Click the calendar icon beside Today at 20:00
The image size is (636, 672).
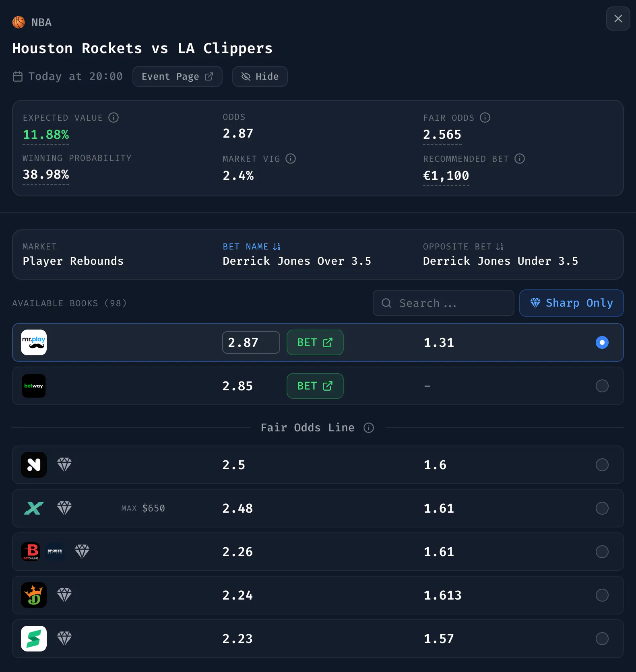click(18, 76)
